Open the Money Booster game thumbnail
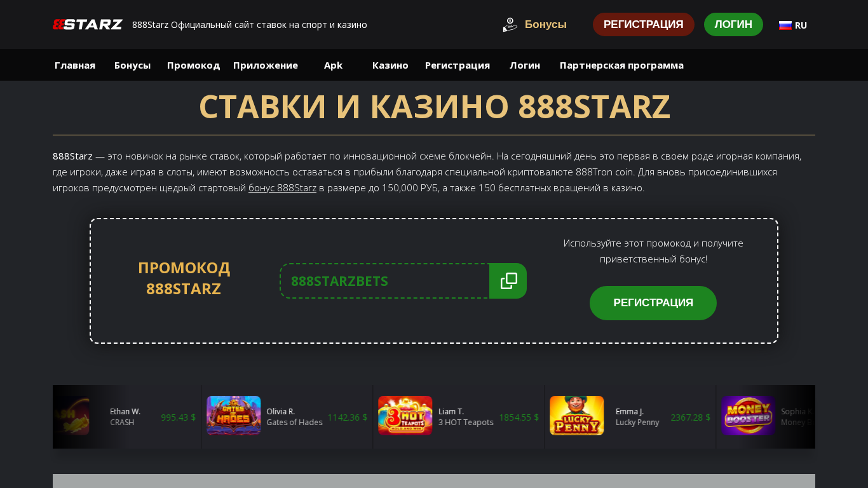 [x=748, y=416]
